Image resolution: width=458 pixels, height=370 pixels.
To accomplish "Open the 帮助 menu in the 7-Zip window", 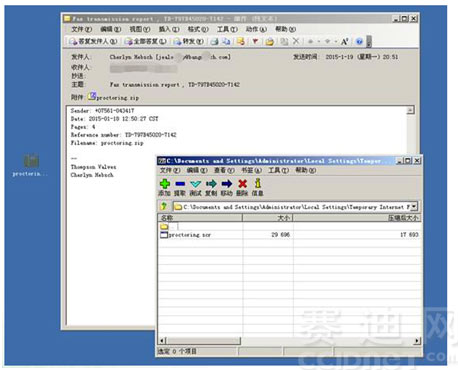I will coord(306,170).
